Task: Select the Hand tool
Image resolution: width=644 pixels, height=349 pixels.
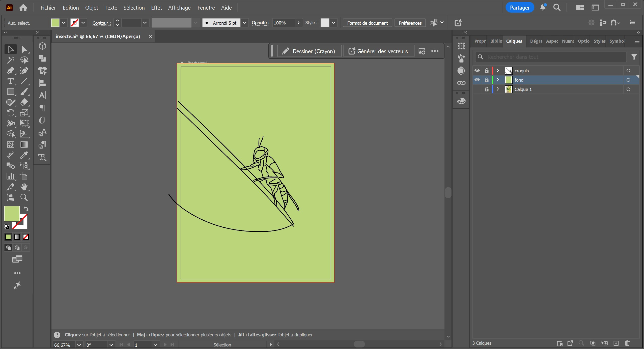Action: [x=24, y=187]
